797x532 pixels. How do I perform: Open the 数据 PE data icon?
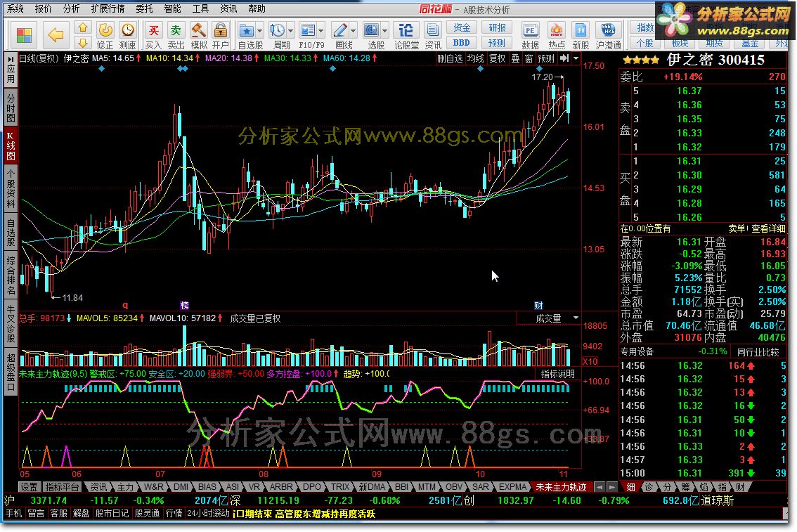(x=530, y=36)
